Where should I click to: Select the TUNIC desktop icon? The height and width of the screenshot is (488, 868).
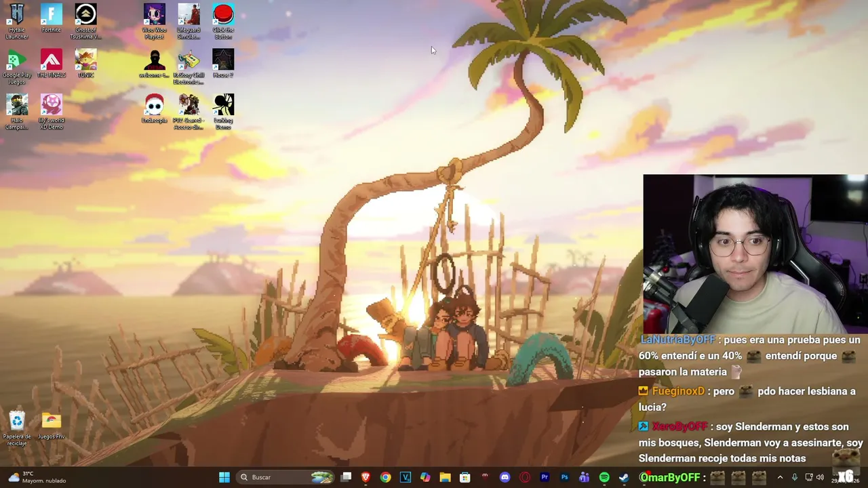pyautogui.click(x=85, y=64)
